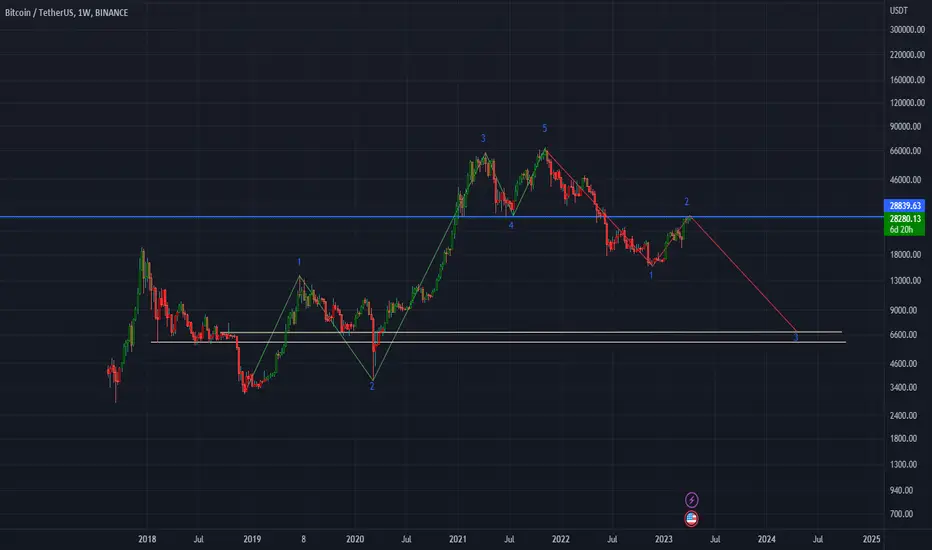Click the 120000.00 price axis label
Screen dimensions: 932x550
pos(907,103)
